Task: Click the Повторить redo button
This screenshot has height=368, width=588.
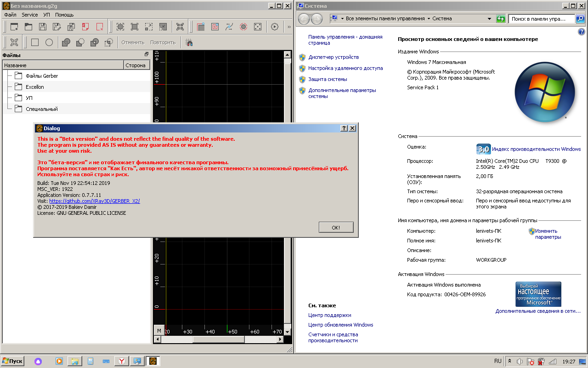Action: (x=163, y=42)
